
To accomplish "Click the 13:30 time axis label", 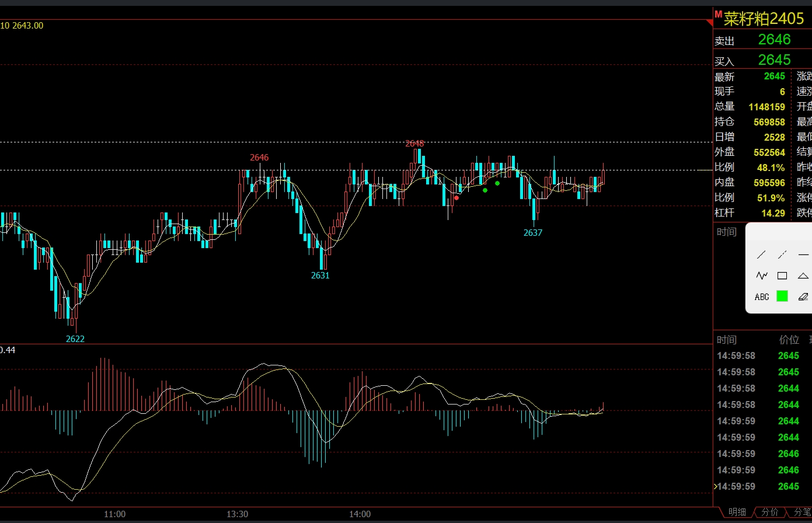I will [x=237, y=514].
